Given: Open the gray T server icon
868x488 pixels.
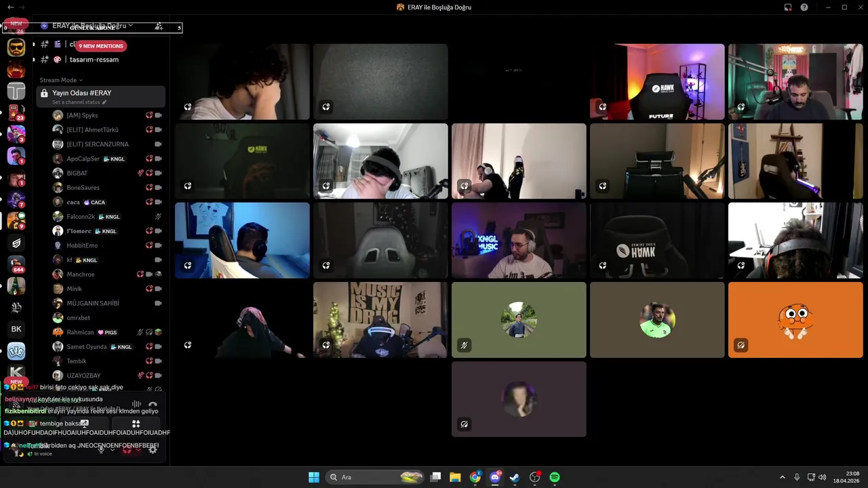Looking at the screenshot, I should pyautogui.click(x=16, y=91).
